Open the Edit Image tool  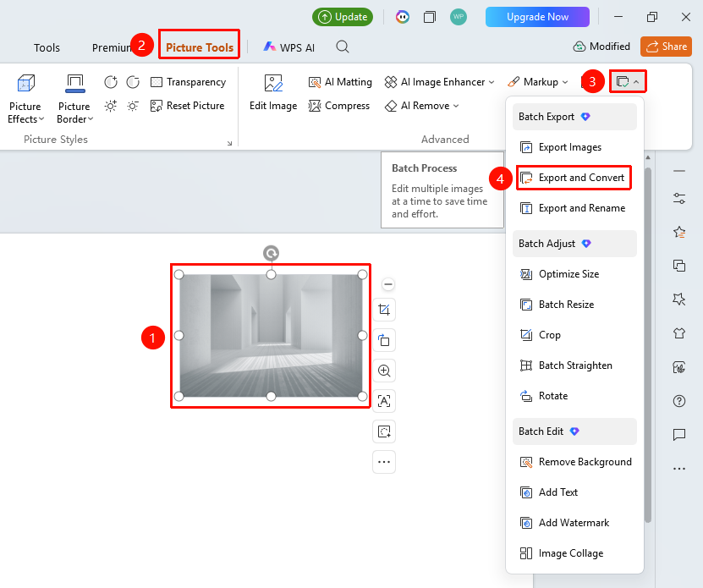[273, 93]
